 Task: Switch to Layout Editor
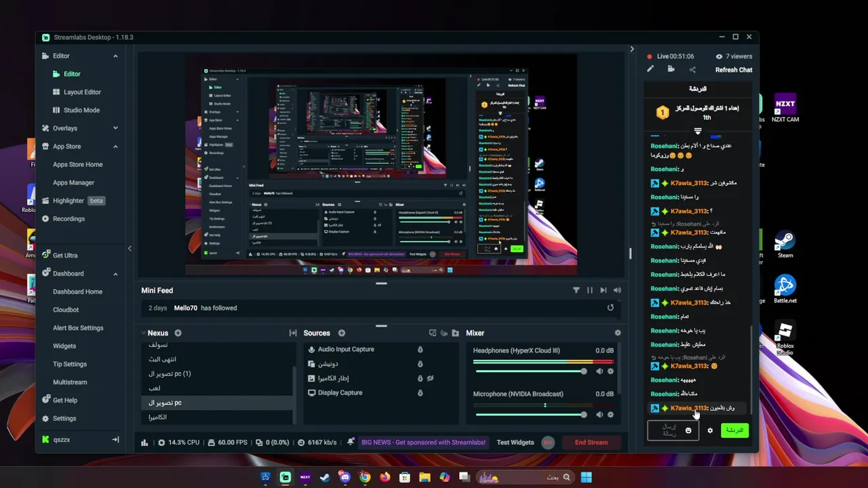[82, 92]
